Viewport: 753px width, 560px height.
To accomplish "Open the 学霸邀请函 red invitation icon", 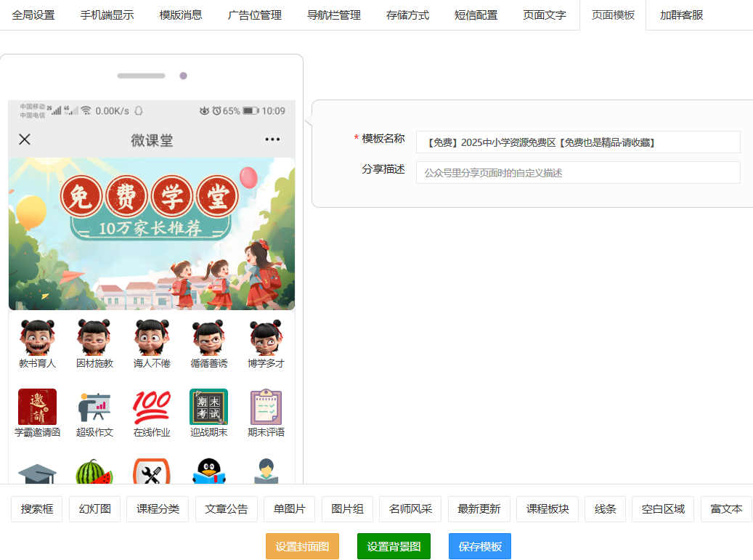I will coord(37,407).
